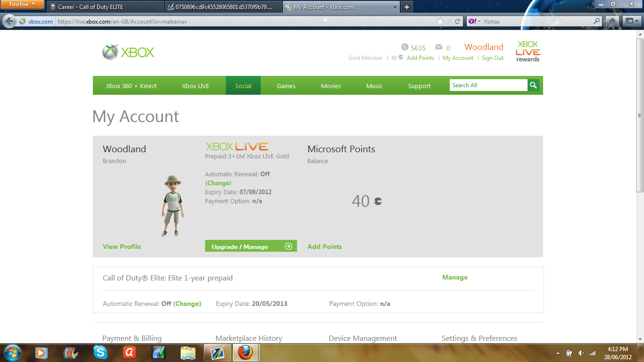The image size is (644, 362).
Task: Click the Payment & Billing heading
Action: coord(132,338)
